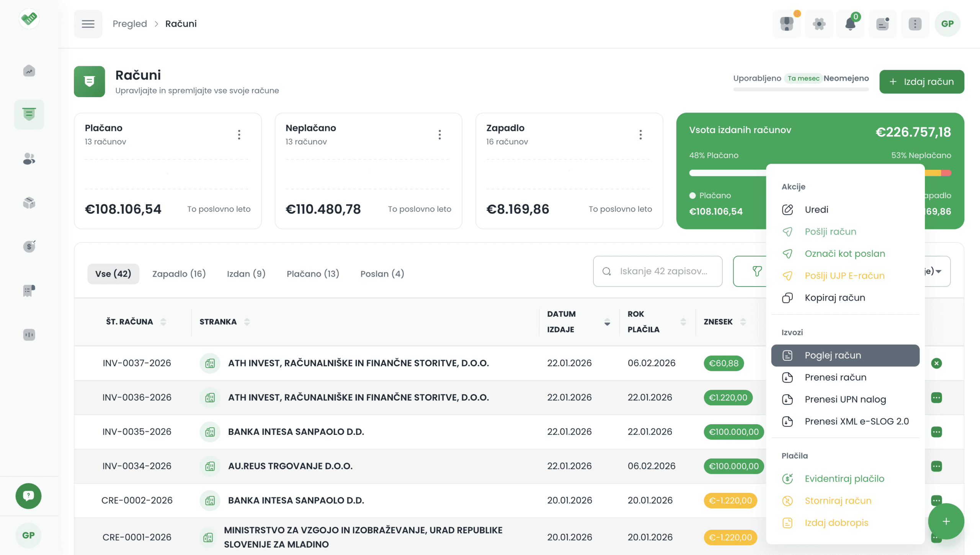The height and width of the screenshot is (555, 980).
Task: Expand Zapadlo card options menu
Action: [640, 134]
